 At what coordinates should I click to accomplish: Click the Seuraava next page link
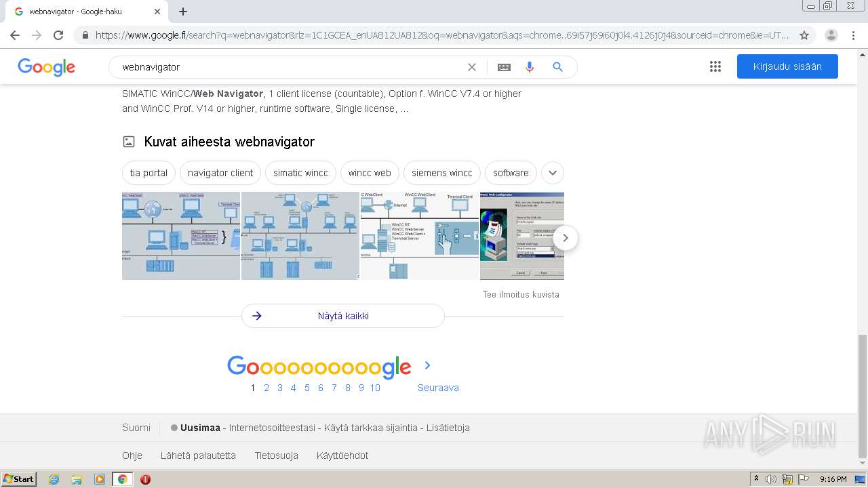(438, 388)
